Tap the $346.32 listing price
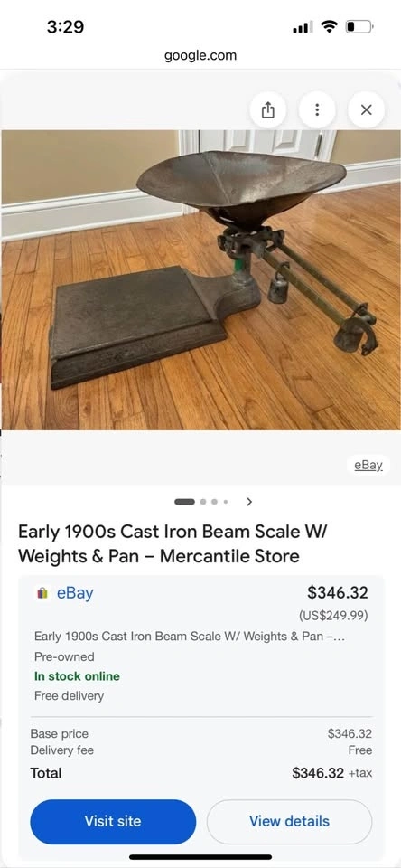Screen dimensions: 401x868 coord(338,592)
